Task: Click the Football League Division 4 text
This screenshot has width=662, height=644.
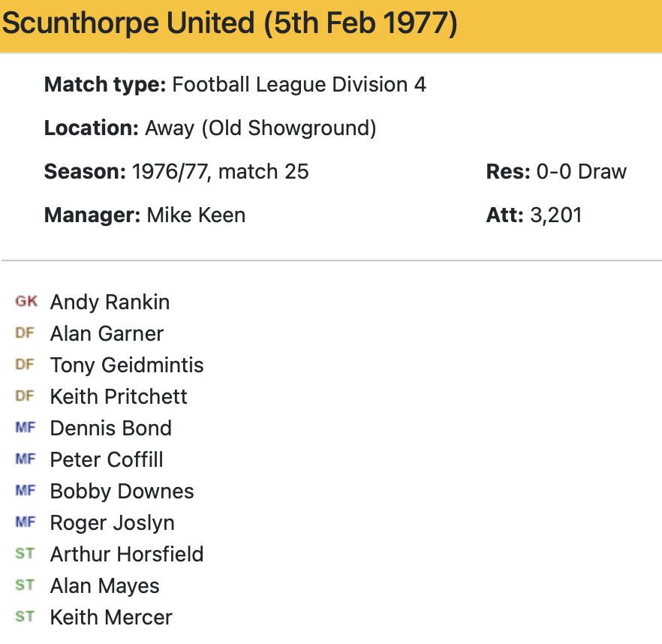Action: [299, 84]
